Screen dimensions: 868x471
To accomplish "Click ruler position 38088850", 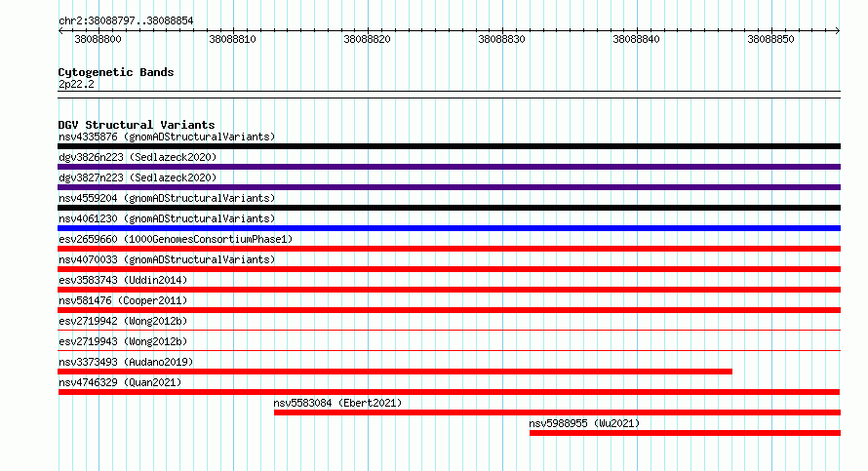I will 770,39.
